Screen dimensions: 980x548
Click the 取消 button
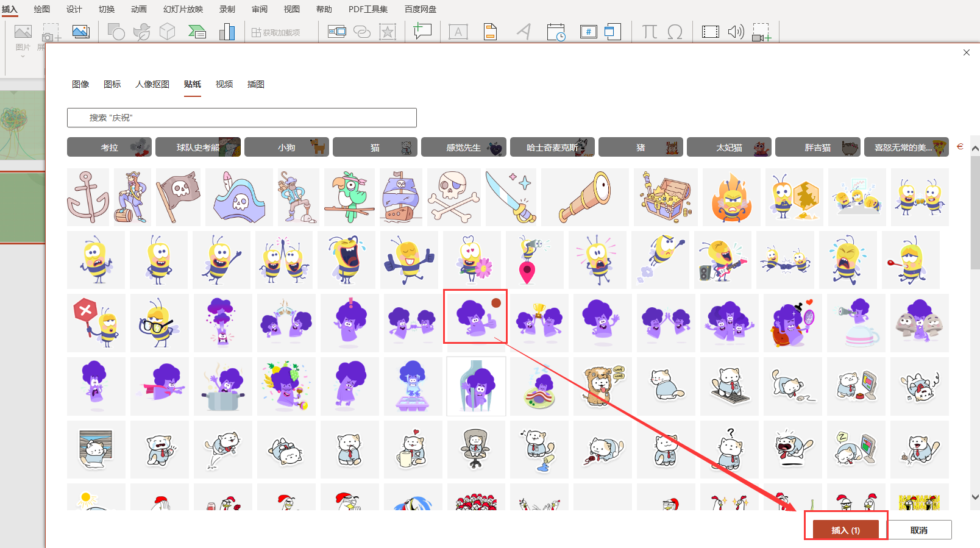919,530
